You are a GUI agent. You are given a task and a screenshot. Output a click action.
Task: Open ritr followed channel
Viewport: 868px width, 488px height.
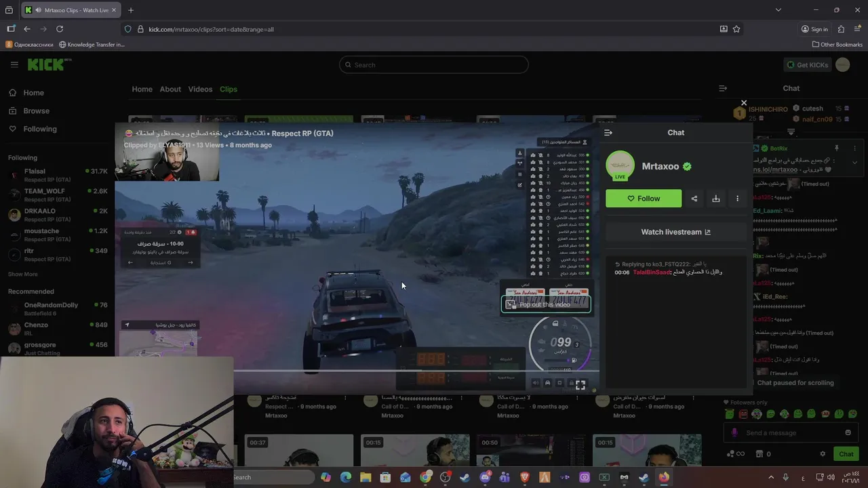(x=58, y=254)
